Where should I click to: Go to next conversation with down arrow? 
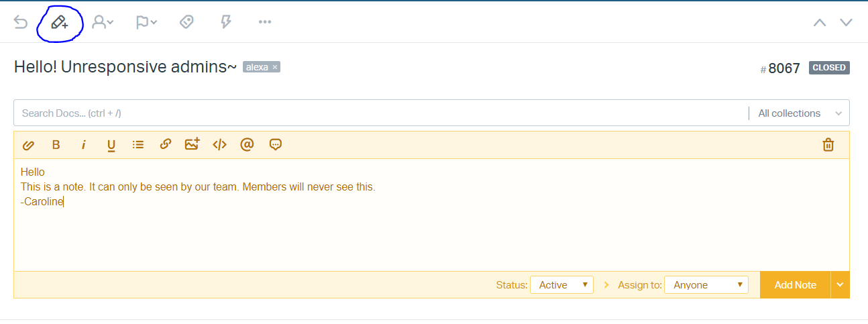[x=846, y=23]
